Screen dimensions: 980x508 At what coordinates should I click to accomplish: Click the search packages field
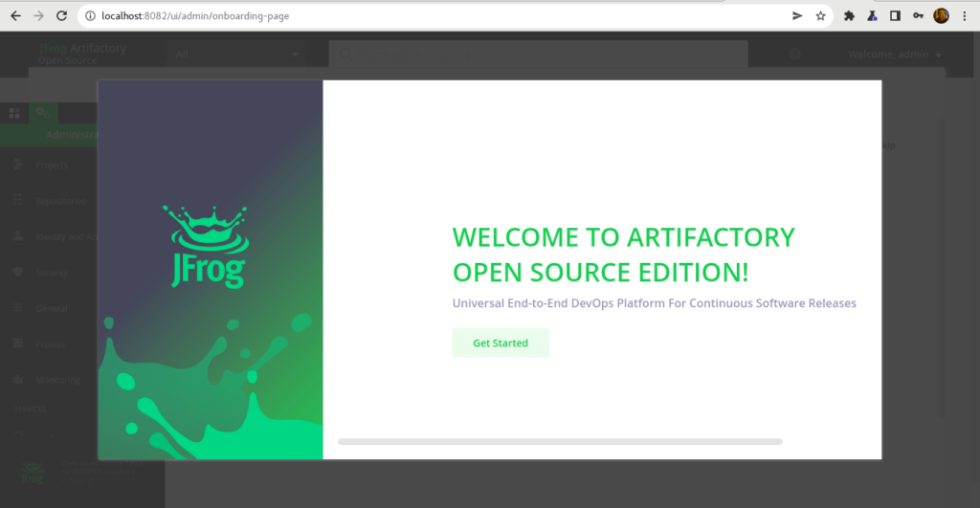[538, 55]
